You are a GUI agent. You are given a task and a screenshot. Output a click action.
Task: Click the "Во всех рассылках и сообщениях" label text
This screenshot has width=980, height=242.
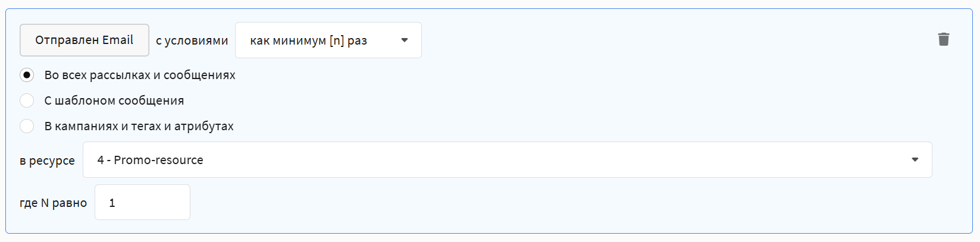coord(140,75)
